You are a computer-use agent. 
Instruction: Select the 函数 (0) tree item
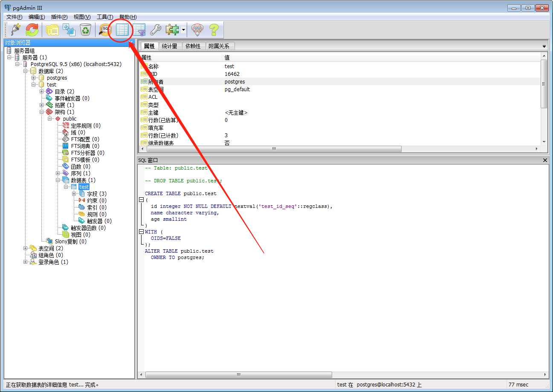coord(81,167)
